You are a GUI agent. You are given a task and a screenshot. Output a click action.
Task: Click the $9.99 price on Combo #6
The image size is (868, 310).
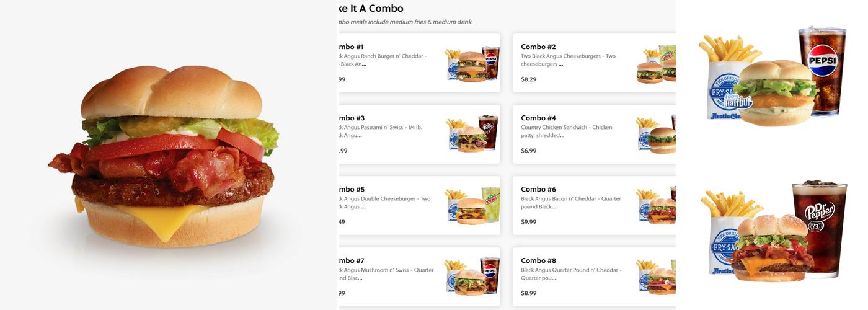(528, 222)
